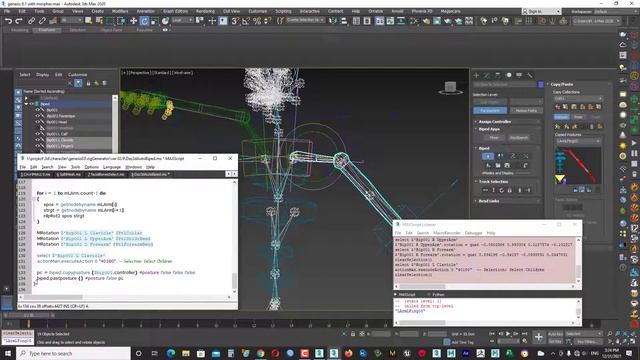Open the Copy Collections dropdown
Image resolution: width=640 pixels, height=360 pixels.
[x=578, y=98]
